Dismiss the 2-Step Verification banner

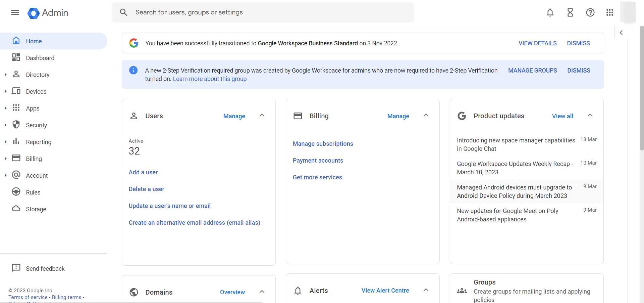[579, 71]
